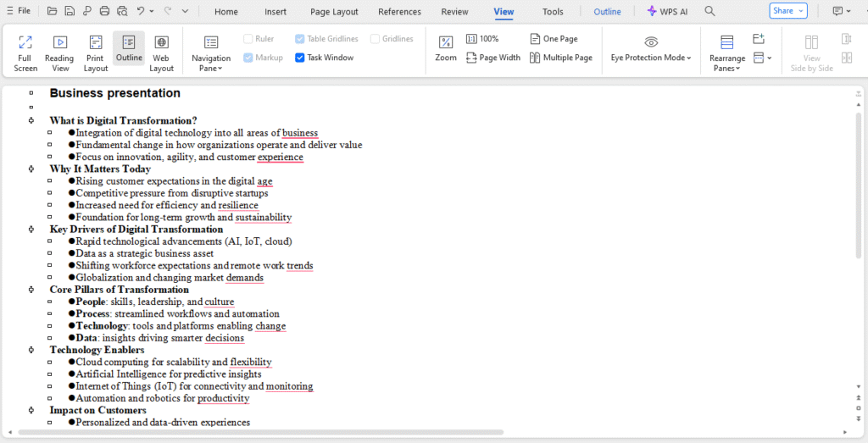The height and width of the screenshot is (443, 868).
Task: Collapse the 'Core Pillars of Transformation' heading
Action: point(31,290)
